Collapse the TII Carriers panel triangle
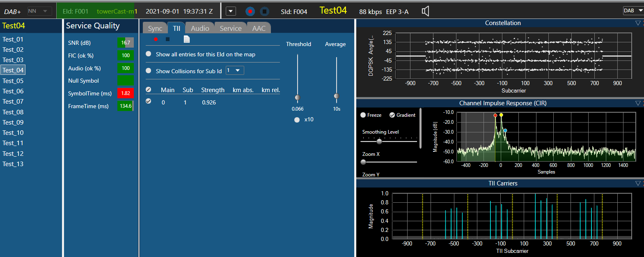Viewport: 644px width, 257px height. pyautogui.click(x=638, y=183)
